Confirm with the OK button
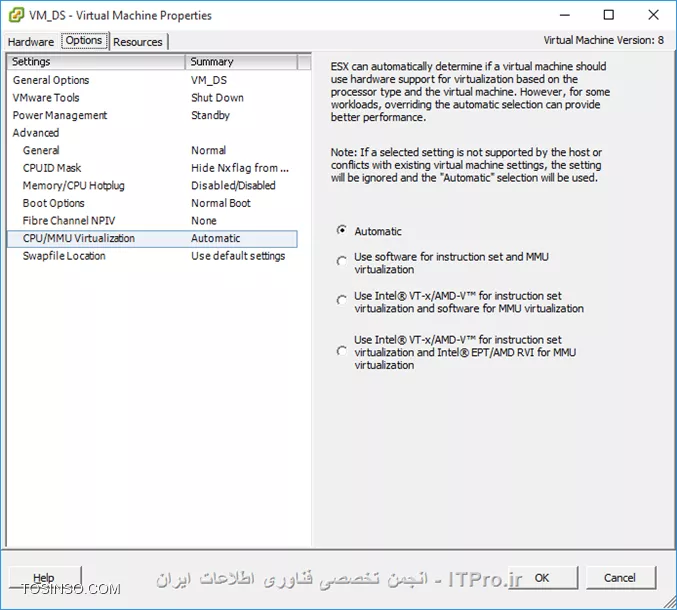 pos(542,578)
